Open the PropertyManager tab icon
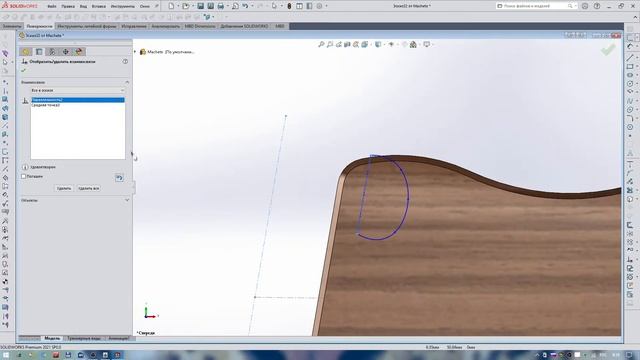 39,52
